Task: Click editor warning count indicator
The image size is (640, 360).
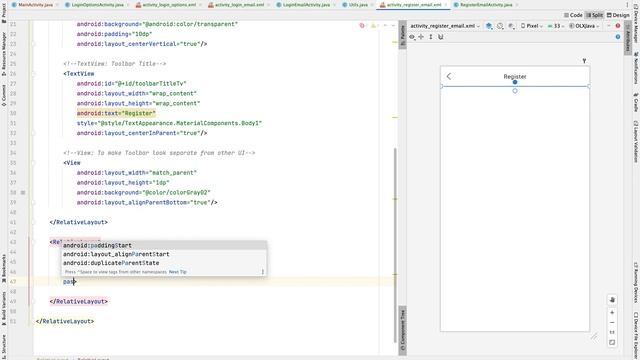Action: coord(374,25)
